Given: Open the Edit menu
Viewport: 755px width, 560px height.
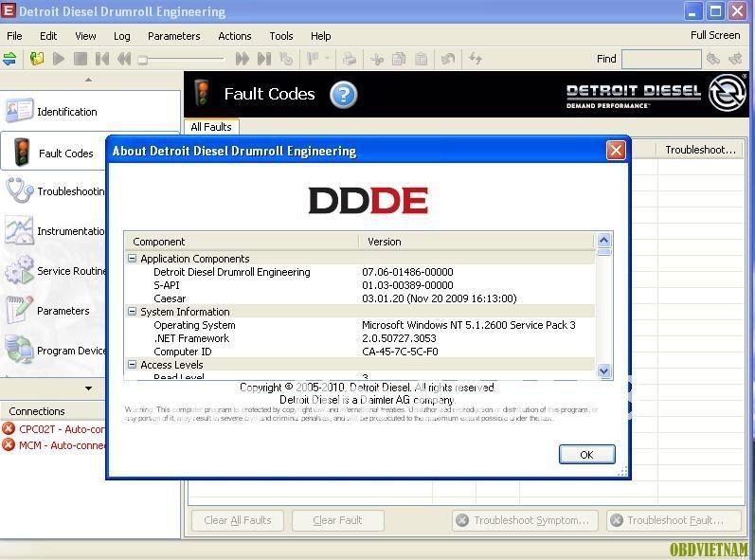Looking at the screenshot, I should click(48, 36).
